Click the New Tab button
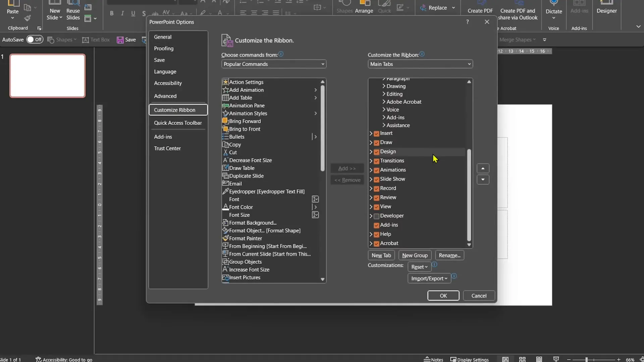 click(381, 255)
